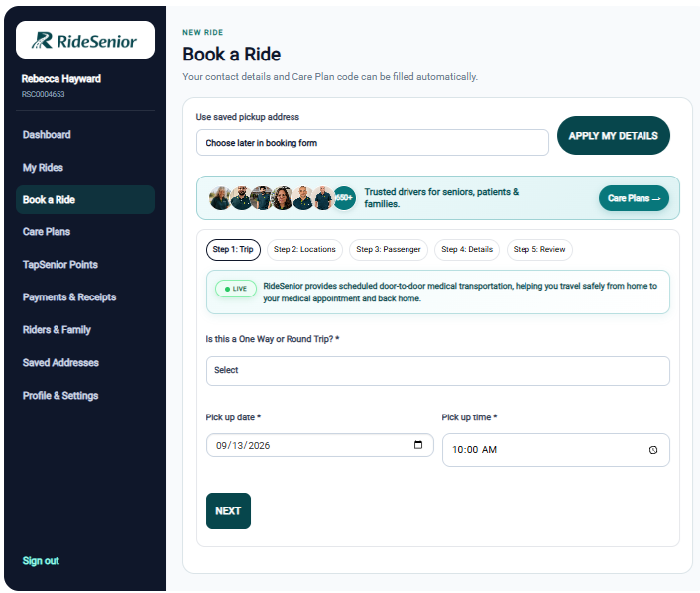Screen dimensions: 700x593
Task: Select the Step 3: Passenger tab
Action: [x=389, y=249]
